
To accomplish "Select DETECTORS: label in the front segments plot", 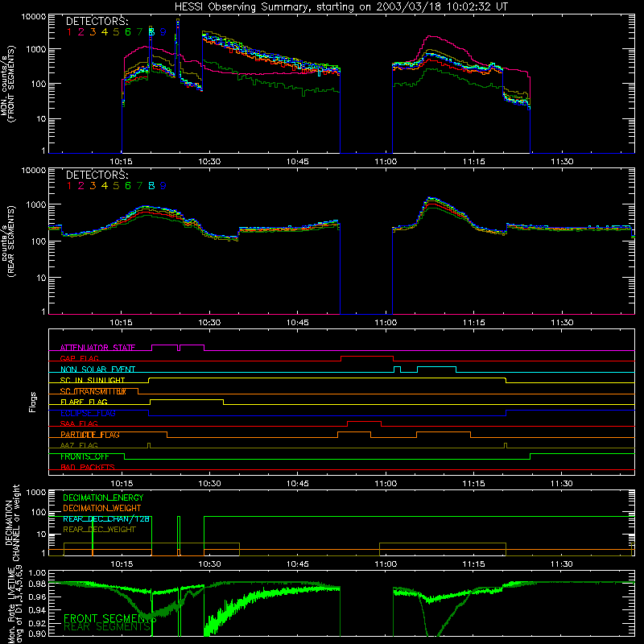I will coord(97,21).
